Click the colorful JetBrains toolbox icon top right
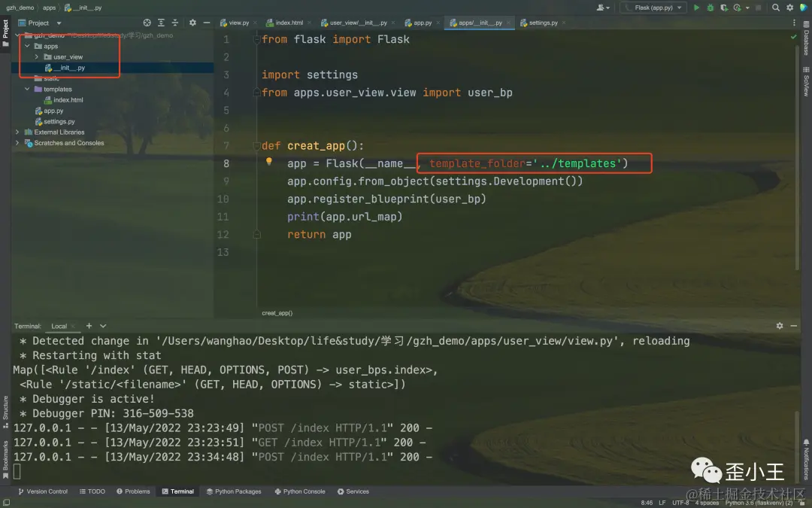Screen dimensions: 812x508 click(804, 8)
